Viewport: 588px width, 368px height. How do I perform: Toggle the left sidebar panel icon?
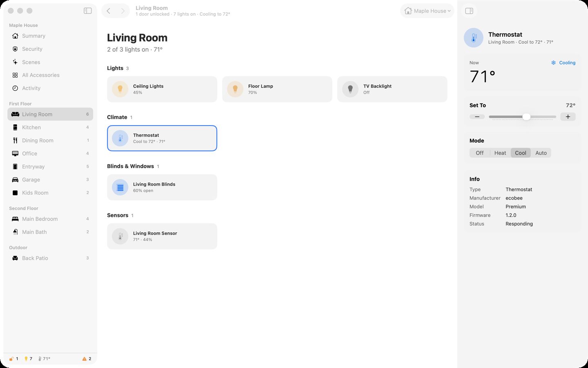pyautogui.click(x=87, y=11)
